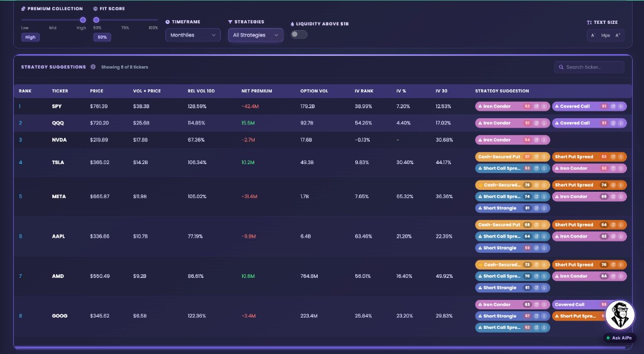Image resolution: width=644 pixels, height=354 pixels.
Task: Click the NVDA ticker cell
Action: 59,140
